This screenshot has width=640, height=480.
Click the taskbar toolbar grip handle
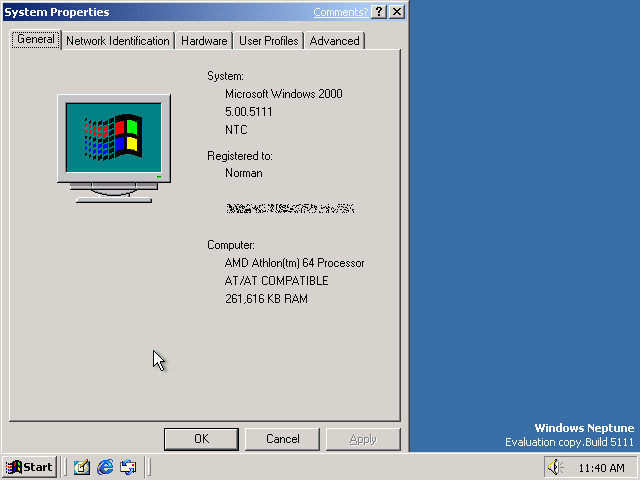[66, 467]
